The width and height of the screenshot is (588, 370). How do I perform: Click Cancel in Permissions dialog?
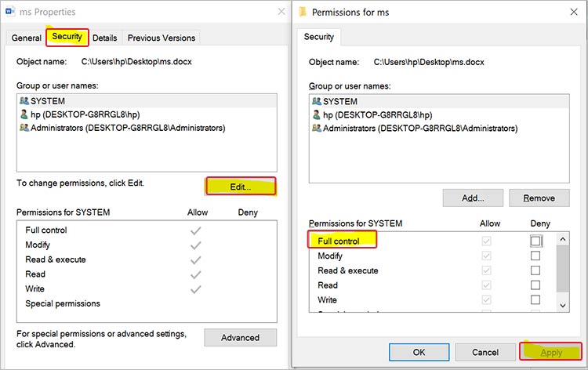coord(485,353)
